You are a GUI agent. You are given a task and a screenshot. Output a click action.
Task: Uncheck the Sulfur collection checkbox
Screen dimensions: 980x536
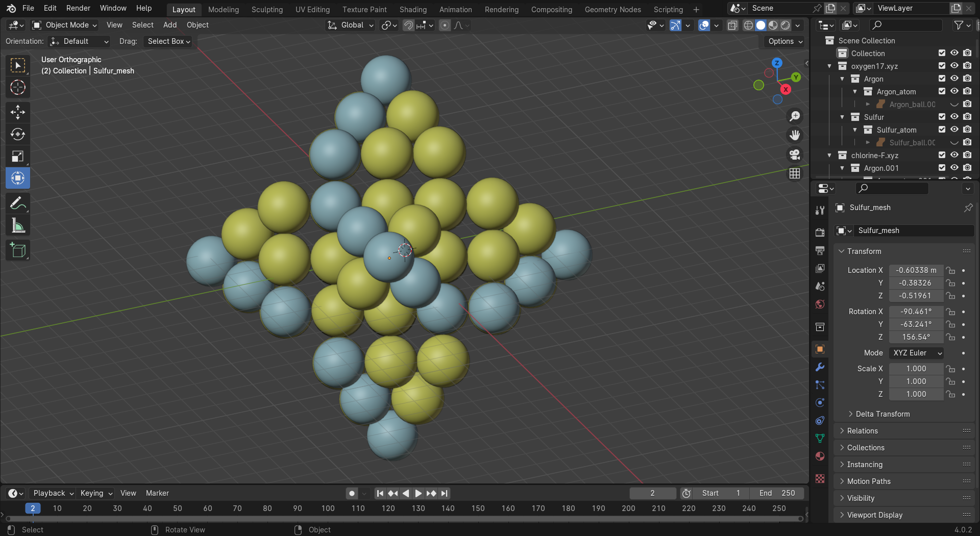(942, 117)
